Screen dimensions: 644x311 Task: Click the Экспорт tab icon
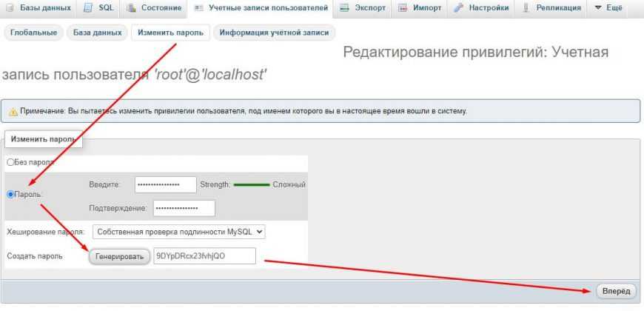345,8
